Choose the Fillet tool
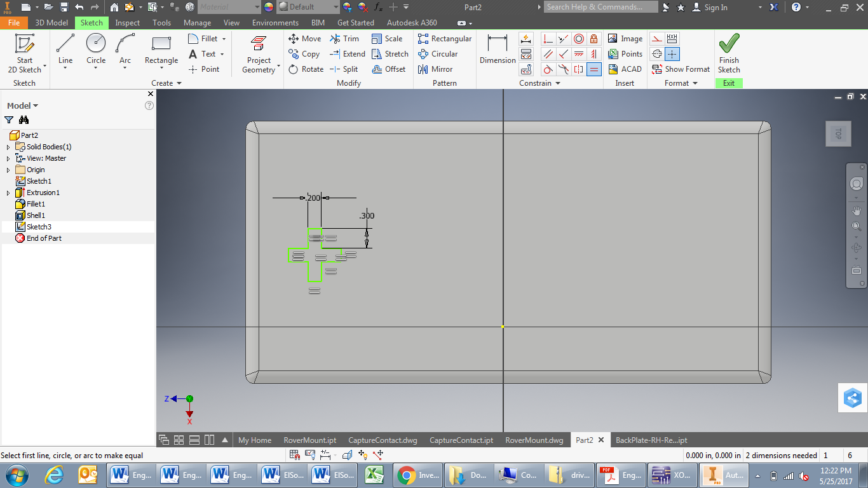 click(x=207, y=39)
